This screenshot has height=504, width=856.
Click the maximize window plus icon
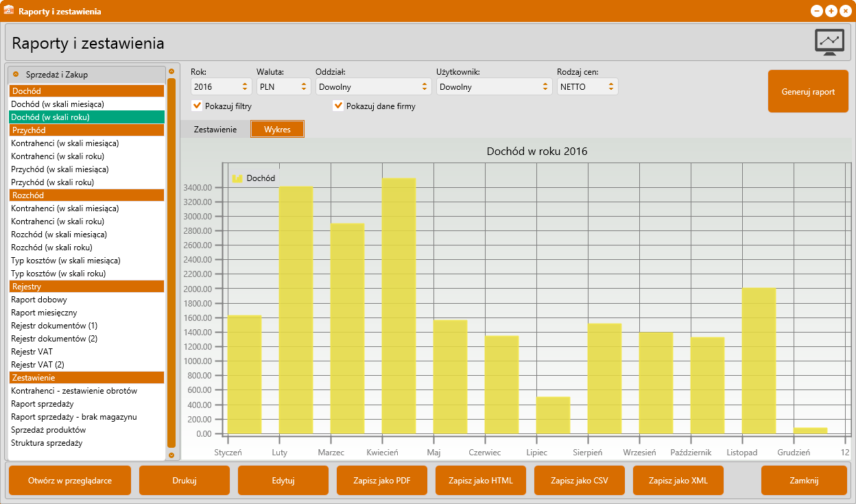(831, 11)
